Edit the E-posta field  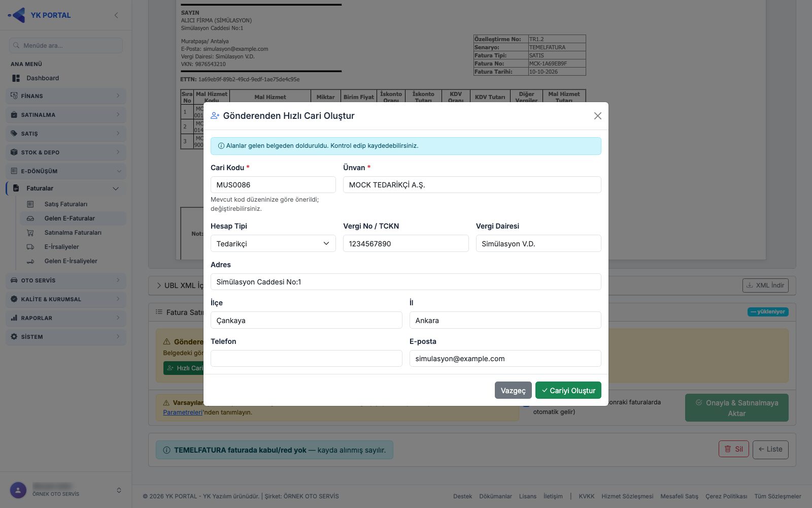pyautogui.click(x=505, y=359)
